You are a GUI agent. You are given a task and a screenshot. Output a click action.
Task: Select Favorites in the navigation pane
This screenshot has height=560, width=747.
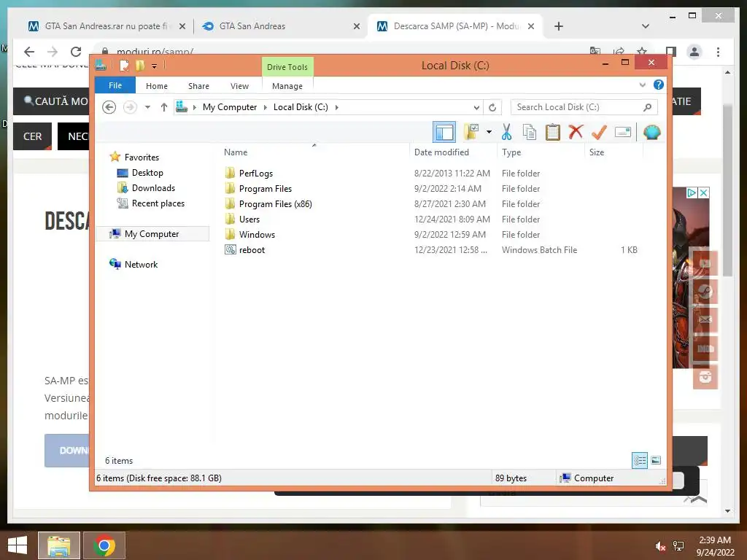click(142, 157)
